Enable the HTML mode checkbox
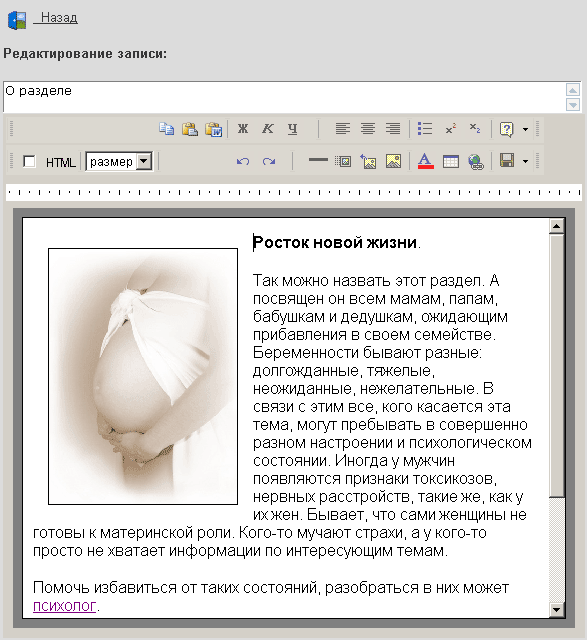Screen dimensions: 587x640 (29, 162)
